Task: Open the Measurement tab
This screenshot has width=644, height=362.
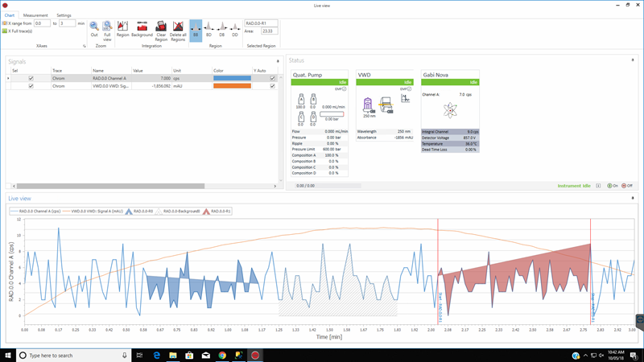Action: pos(35,15)
